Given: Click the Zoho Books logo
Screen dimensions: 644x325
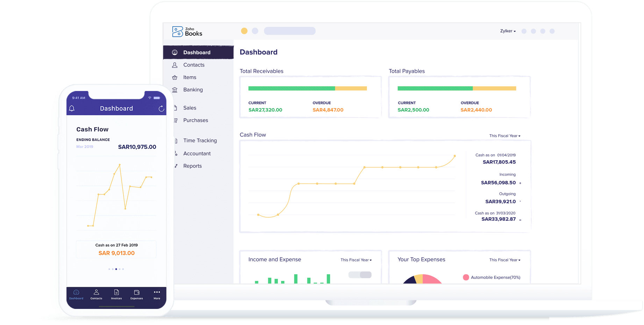Looking at the screenshot, I should coord(186,31).
